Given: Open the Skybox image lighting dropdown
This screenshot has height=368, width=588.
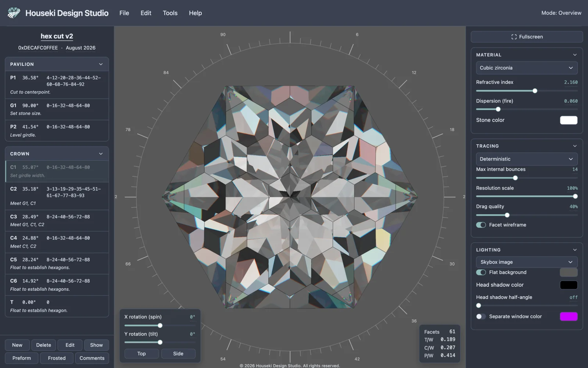Looking at the screenshot, I should coord(527,262).
